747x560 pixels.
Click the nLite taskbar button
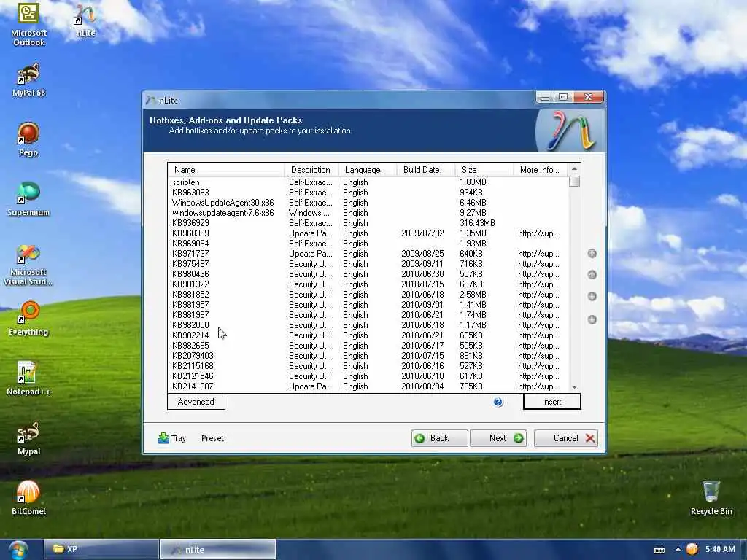(x=217, y=550)
